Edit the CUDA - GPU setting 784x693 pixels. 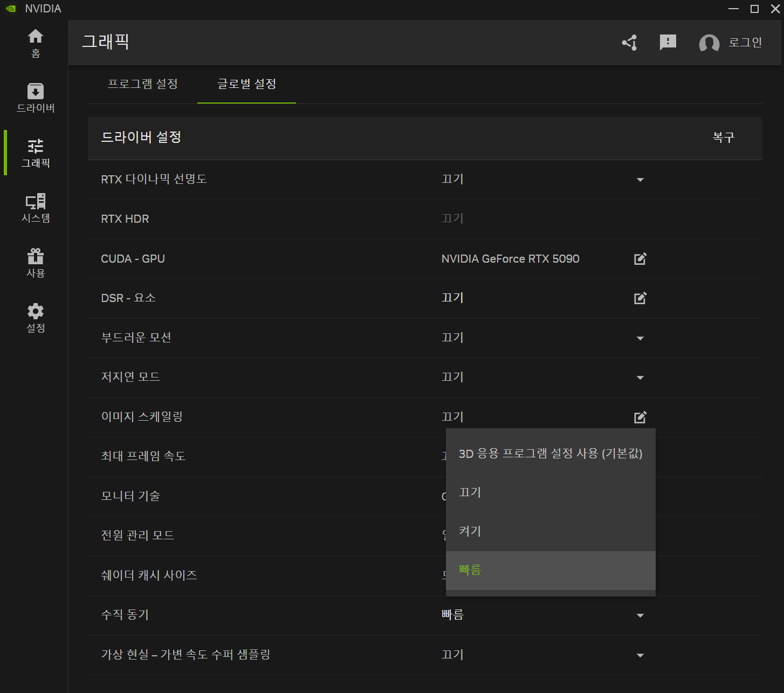(x=640, y=259)
